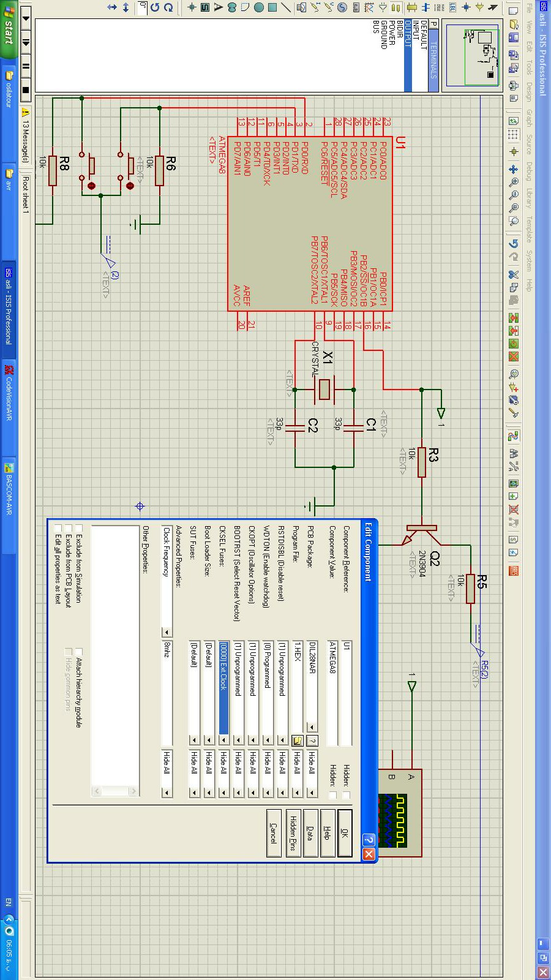551x980 pixels.
Task: Toggle the grid display icon
Action: [x=514, y=135]
